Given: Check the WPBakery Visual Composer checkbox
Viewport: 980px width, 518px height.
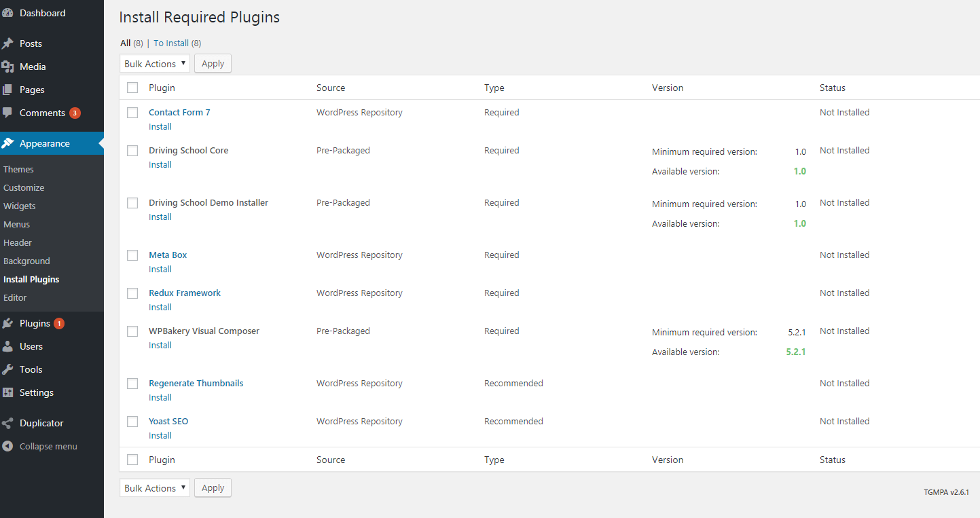Looking at the screenshot, I should (132, 331).
